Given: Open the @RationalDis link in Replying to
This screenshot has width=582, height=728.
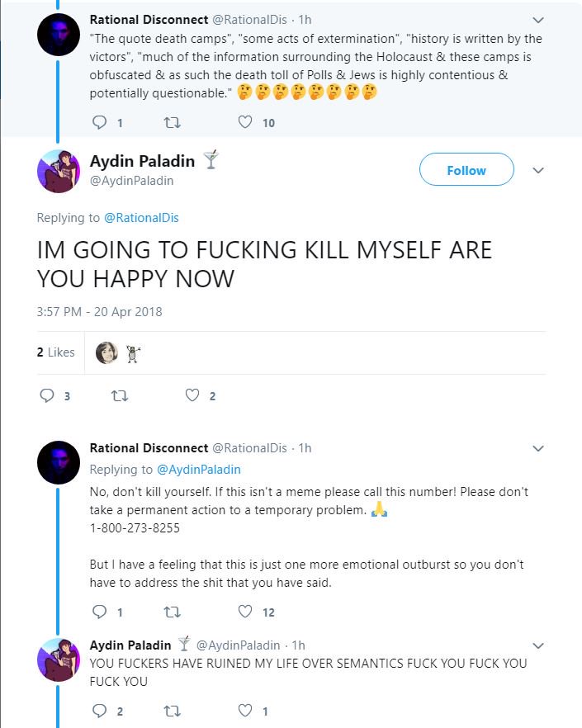Looking at the screenshot, I should [x=141, y=218].
